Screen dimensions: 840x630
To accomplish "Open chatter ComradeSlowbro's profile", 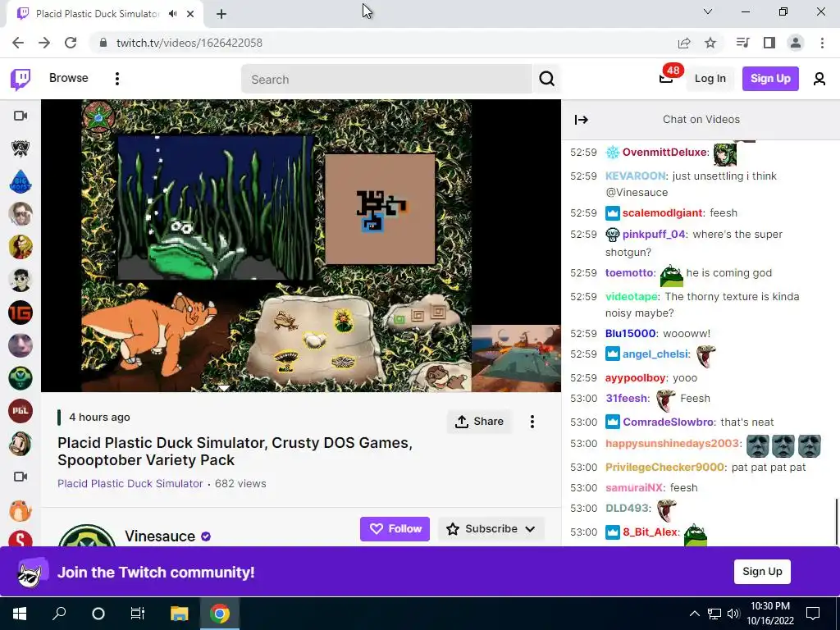I will (x=668, y=422).
